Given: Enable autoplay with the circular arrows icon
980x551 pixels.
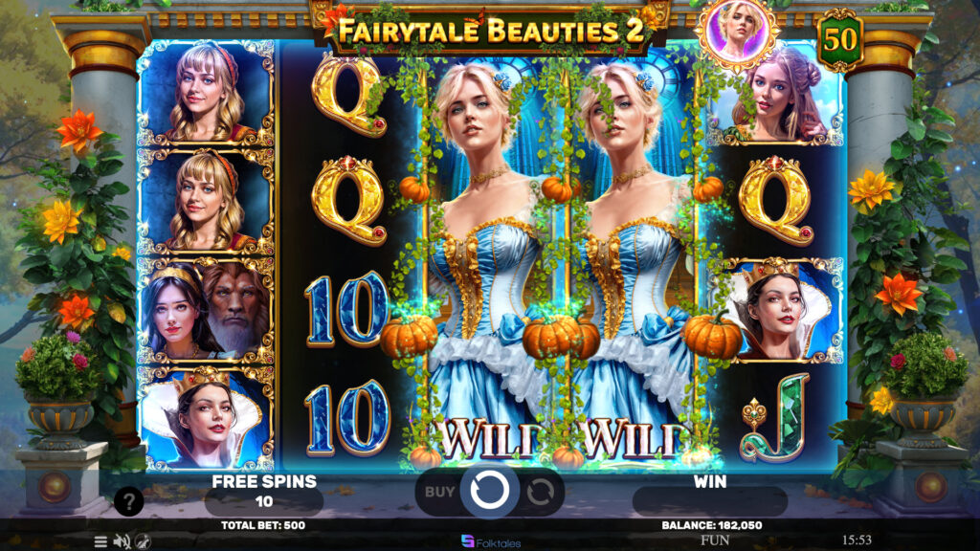Looking at the screenshot, I should (540, 493).
